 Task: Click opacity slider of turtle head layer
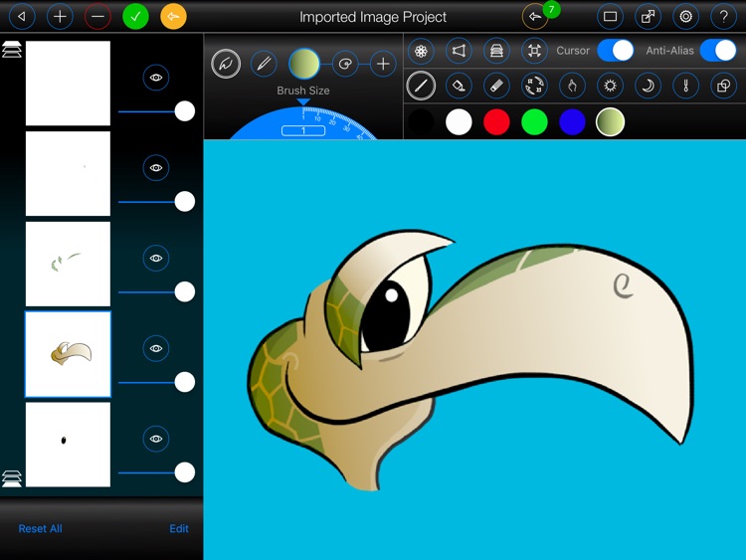pyautogui.click(x=156, y=383)
